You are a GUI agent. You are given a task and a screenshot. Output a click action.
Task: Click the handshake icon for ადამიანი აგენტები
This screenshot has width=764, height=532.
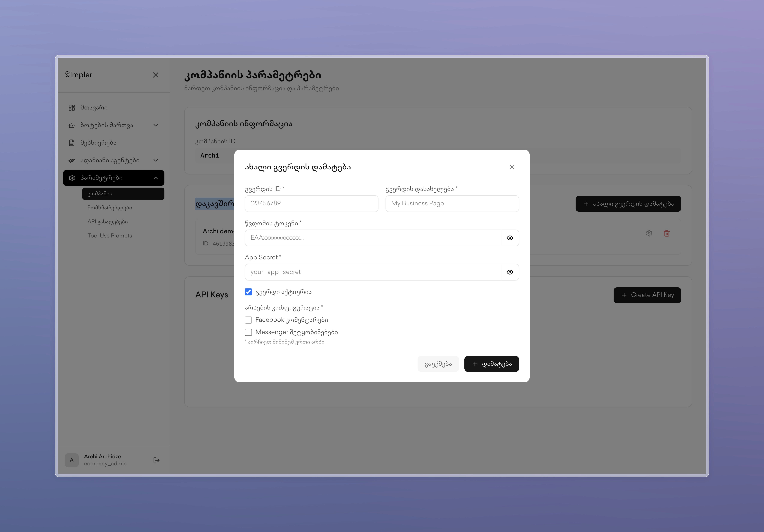pos(71,161)
